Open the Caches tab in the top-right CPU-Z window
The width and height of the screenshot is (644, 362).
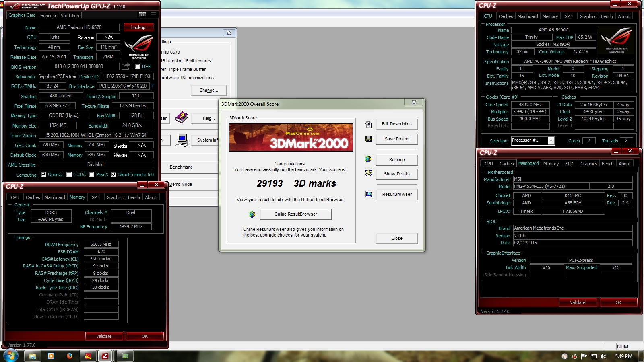[x=506, y=16]
